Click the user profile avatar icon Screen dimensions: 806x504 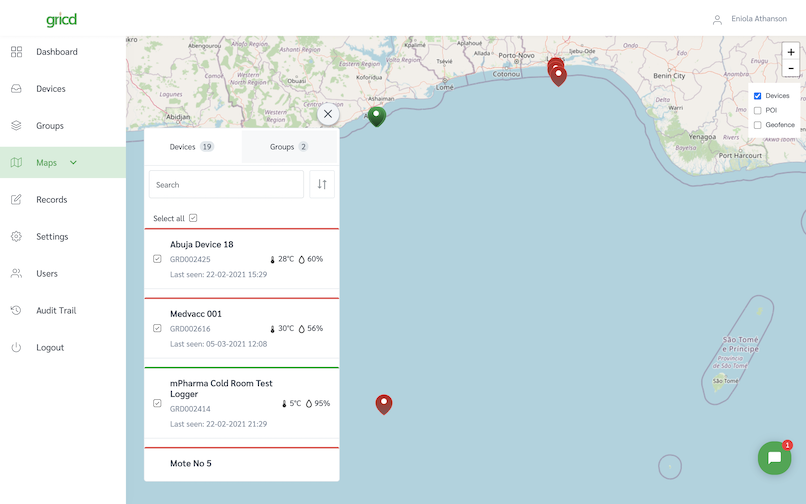(x=717, y=19)
